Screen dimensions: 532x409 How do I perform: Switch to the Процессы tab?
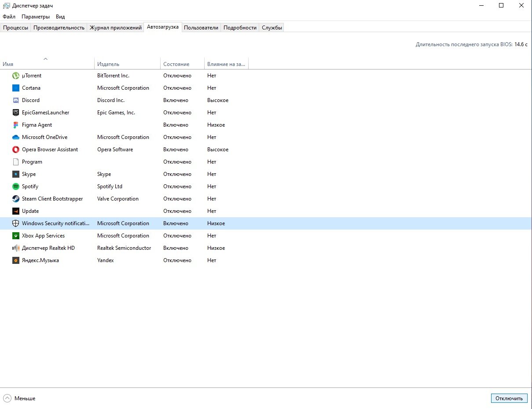click(16, 28)
